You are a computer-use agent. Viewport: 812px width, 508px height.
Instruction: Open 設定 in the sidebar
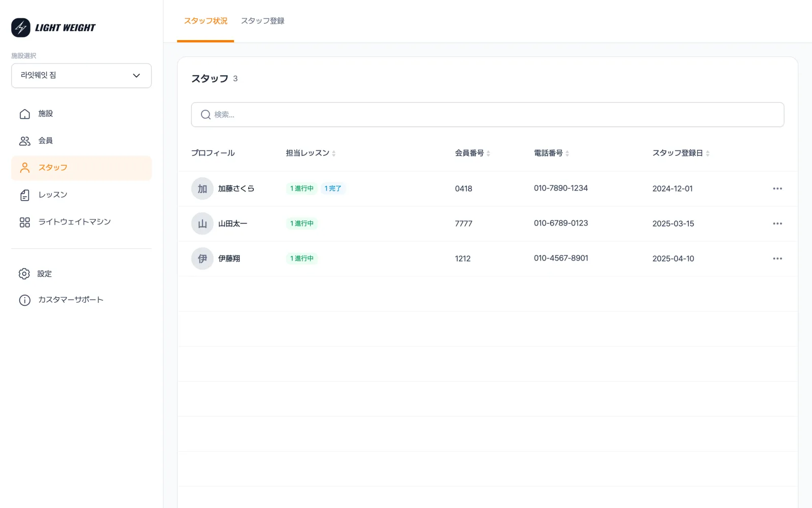(81, 274)
